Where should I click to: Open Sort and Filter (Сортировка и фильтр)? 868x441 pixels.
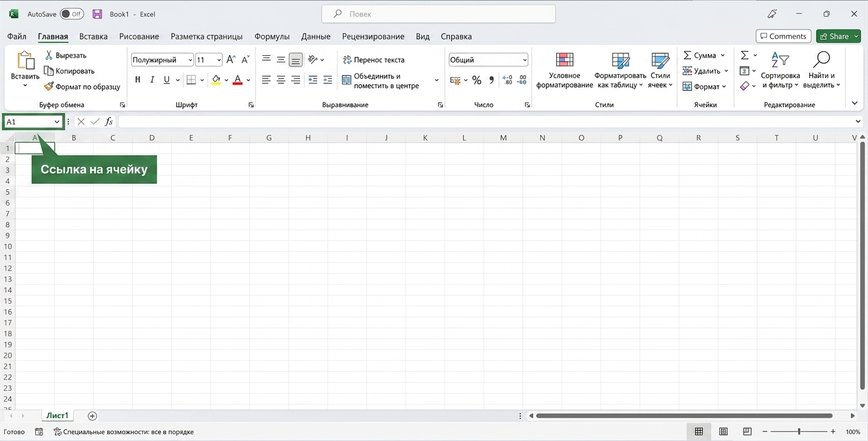point(780,70)
